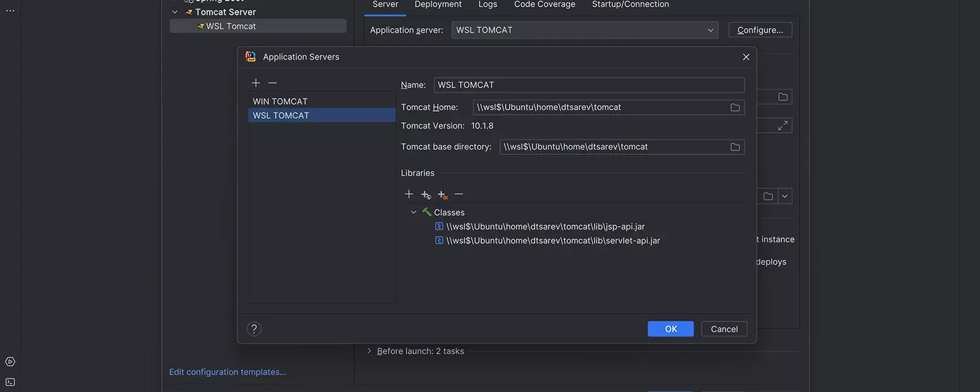Collapse the Classes tree node
The width and height of the screenshot is (980, 392).
tap(414, 212)
